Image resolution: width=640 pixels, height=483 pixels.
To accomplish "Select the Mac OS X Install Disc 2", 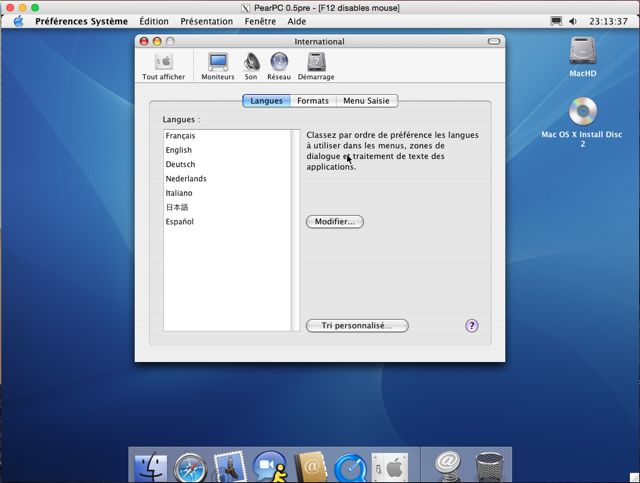I will coord(582,122).
